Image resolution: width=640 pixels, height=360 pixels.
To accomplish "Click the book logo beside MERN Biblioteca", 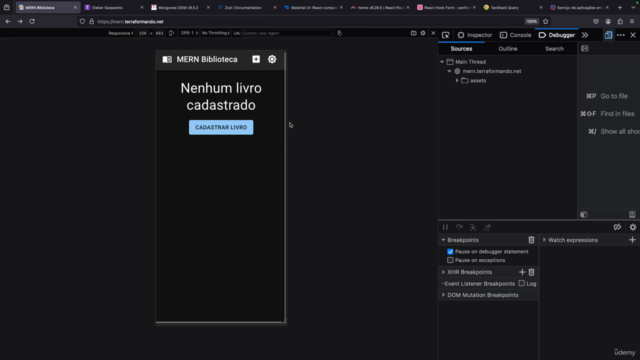I will click(167, 60).
